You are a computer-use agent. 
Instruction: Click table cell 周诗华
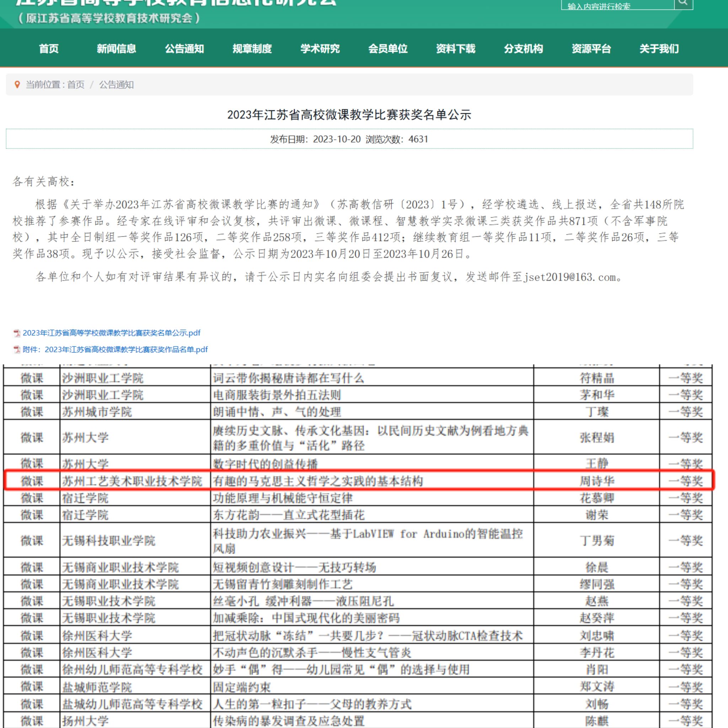tap(596, 481)
